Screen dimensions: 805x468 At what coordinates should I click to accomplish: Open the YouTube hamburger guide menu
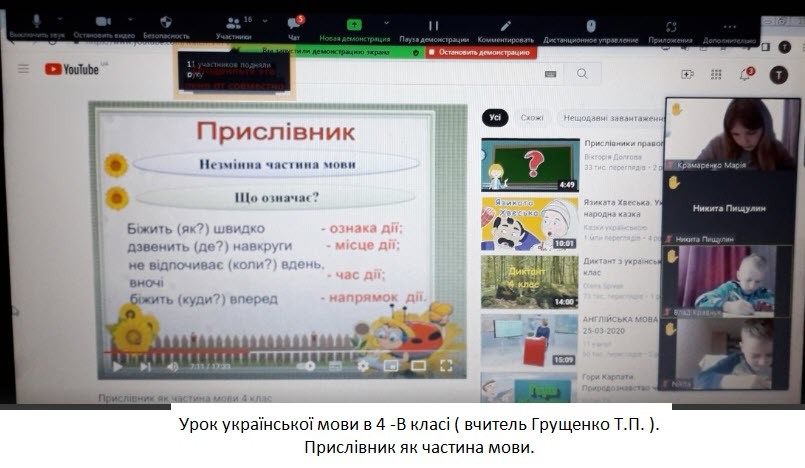[23, 69]
